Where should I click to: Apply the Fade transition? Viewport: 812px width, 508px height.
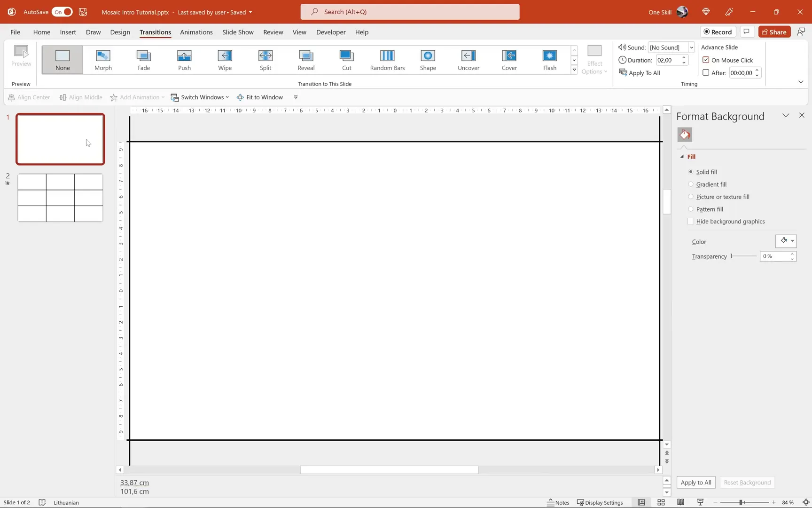click(x=144, y=60)
